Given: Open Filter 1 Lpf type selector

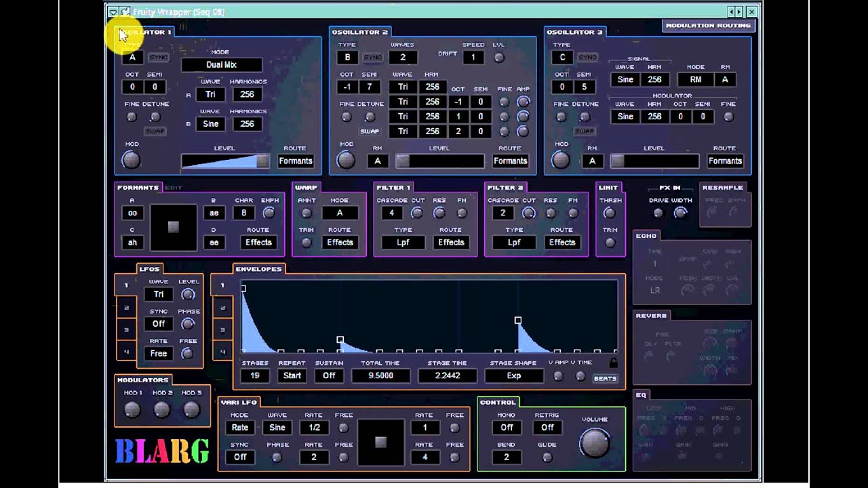Looking at the screenshot, I should 403,243.
